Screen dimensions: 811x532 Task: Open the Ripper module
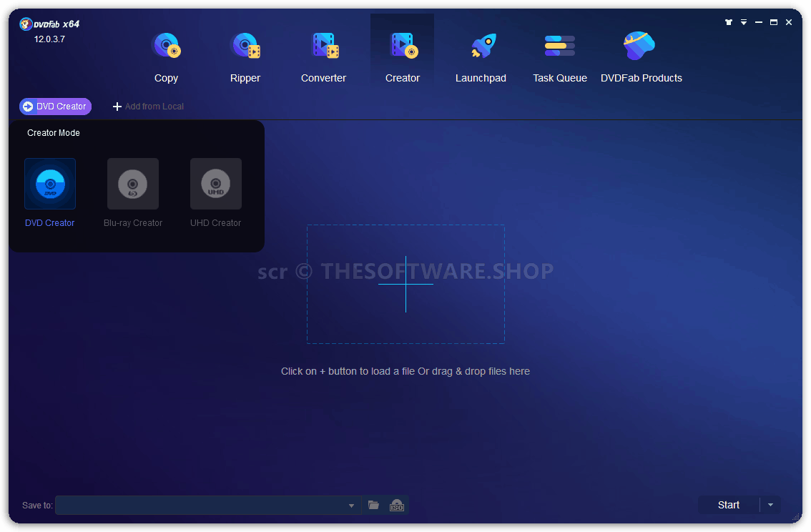pyautogui.click(x=245, y=57)
